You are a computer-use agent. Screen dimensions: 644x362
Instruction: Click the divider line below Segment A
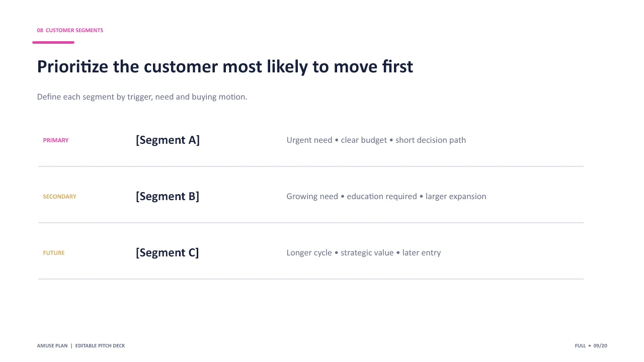[311, 166]
